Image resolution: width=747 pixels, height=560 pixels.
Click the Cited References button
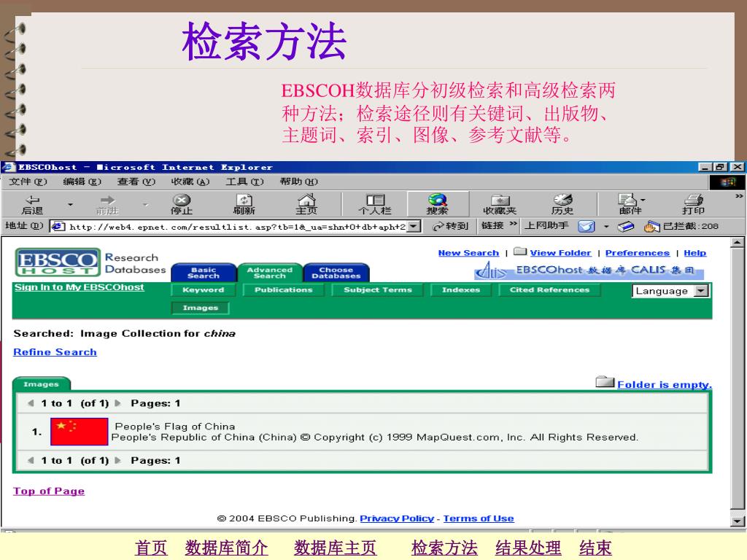click(x=549, y=289)
